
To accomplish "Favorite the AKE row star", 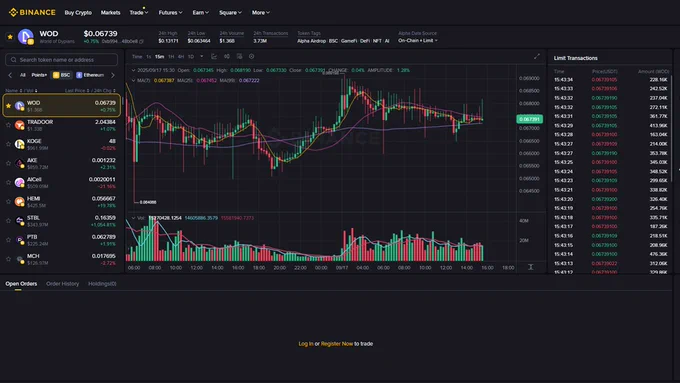I will click(x=8, y=163).
